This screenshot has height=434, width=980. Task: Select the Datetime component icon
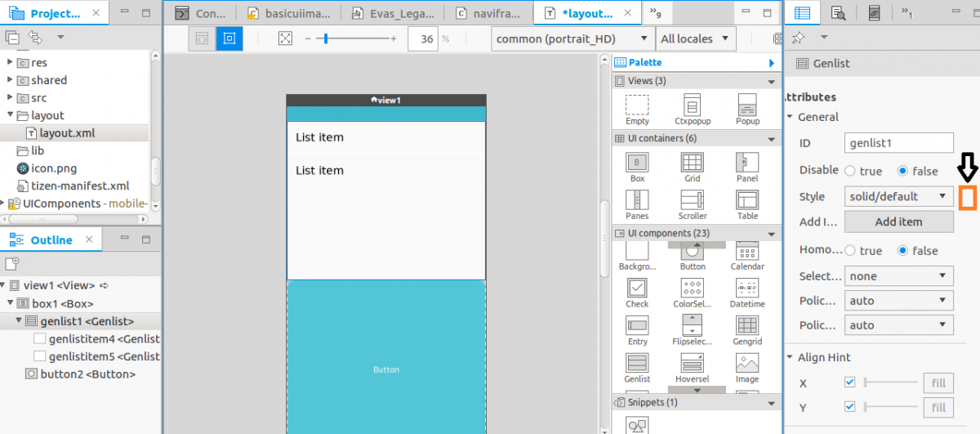pyautogui.click(x=747, y=288)
